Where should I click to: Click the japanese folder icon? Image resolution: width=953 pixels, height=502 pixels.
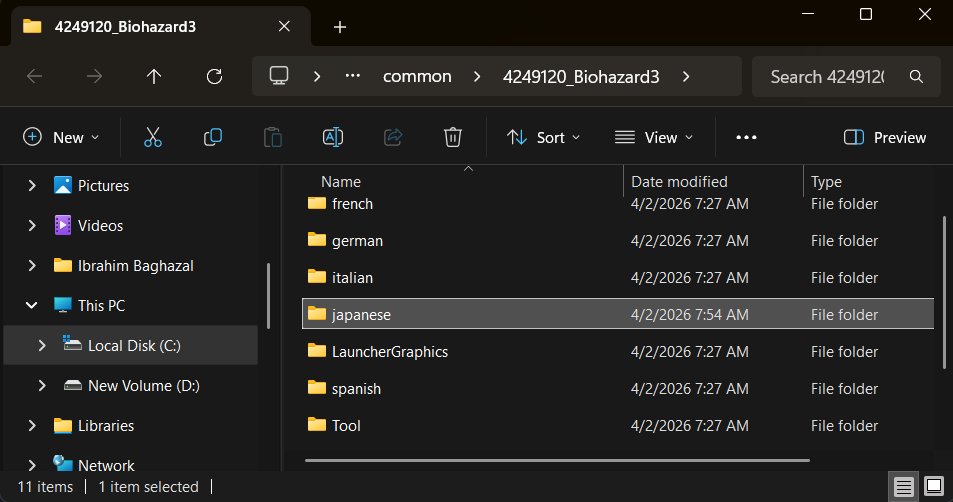click(317, 314)
